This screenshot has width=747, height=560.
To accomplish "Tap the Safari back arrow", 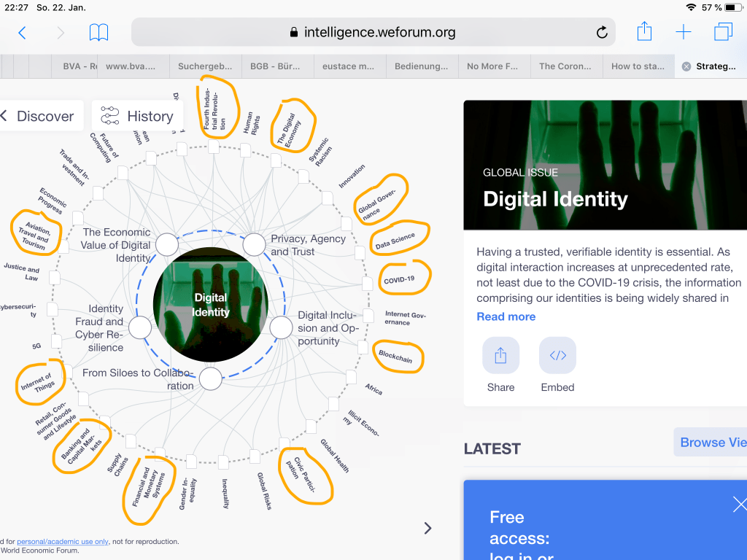I will 22,32.
